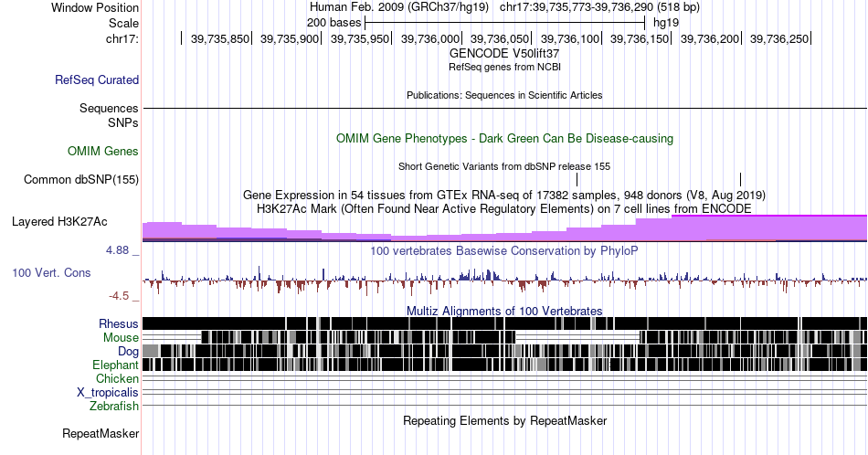Click the 4.88 PhyloP upper scale value
The height and width of the screenshot is (455, 868).
[117, 250]
